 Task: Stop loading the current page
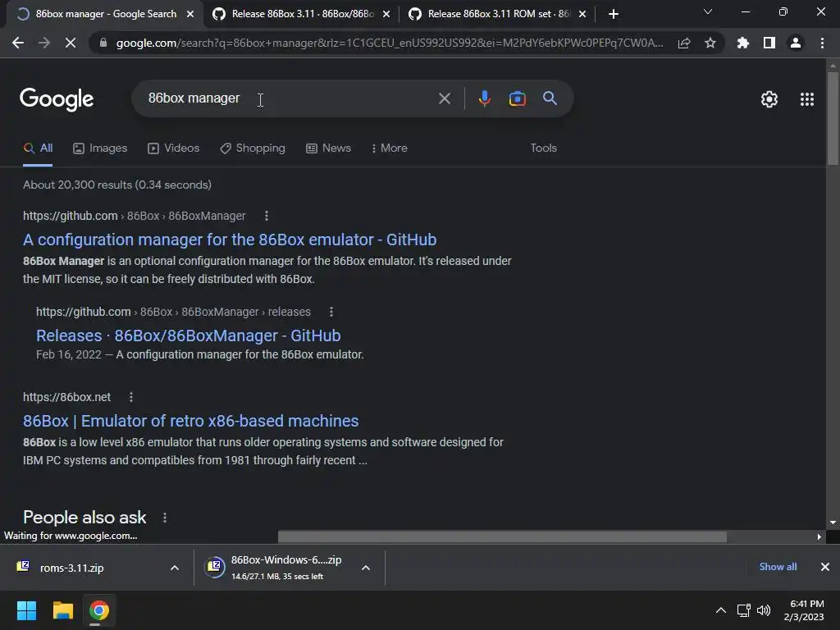tap(71, 43)
